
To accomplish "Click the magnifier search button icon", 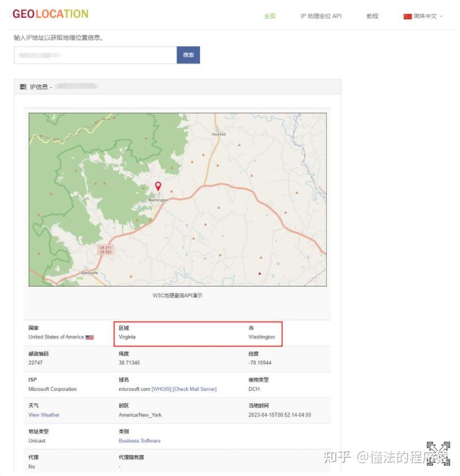I will tap(188, 55).
